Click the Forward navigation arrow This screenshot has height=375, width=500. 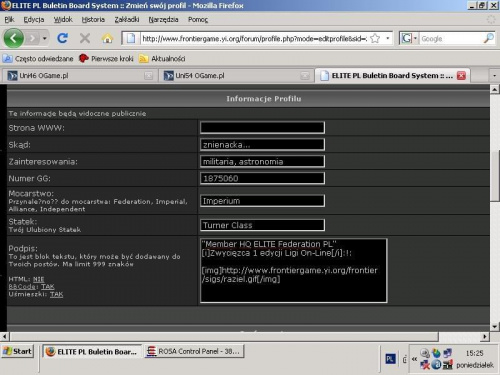pos(32,39)
